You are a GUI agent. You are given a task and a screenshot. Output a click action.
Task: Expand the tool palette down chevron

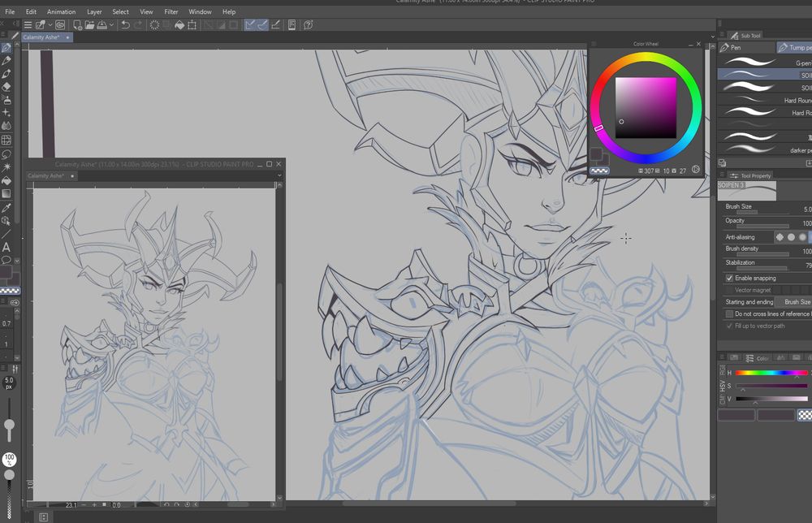(16, 261)
